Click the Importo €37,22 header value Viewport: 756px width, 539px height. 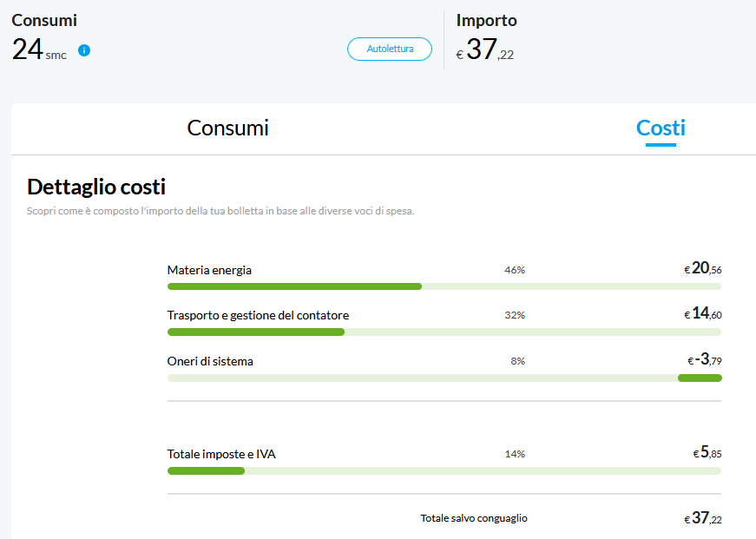pos(486,50)
